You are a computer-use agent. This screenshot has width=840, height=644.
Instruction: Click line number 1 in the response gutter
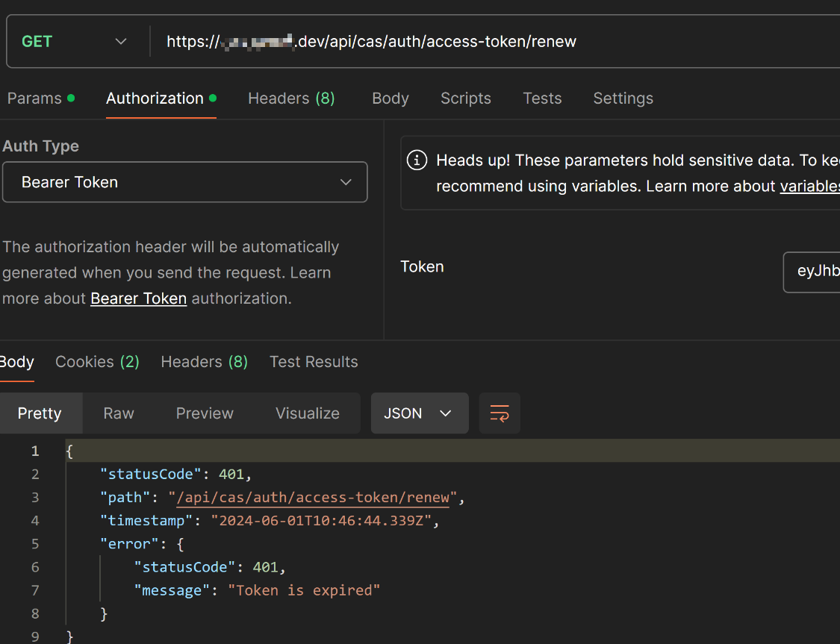click(x=35, y=451)
